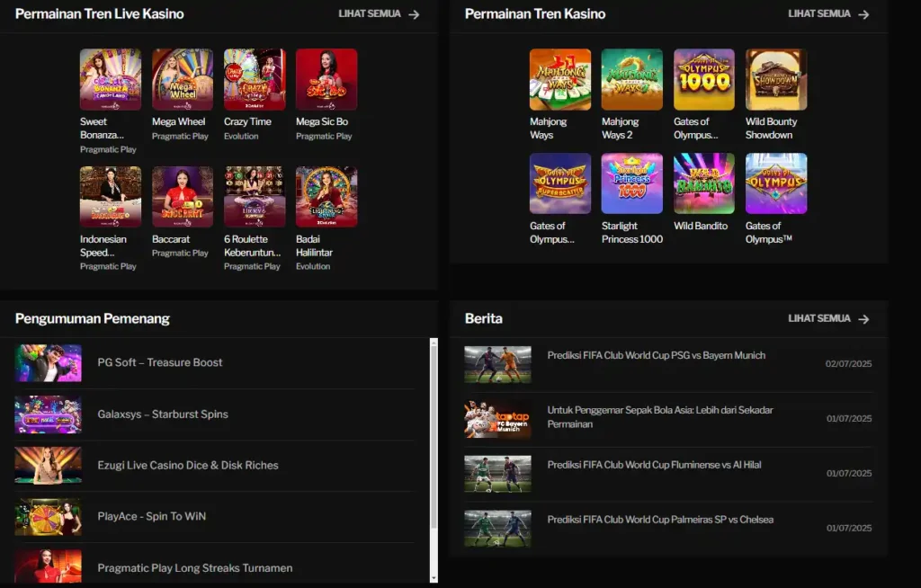921x588 pixels.
Task: Open Pragmatic Play Long Streaks thumbnail
Action: pos(49,566)
